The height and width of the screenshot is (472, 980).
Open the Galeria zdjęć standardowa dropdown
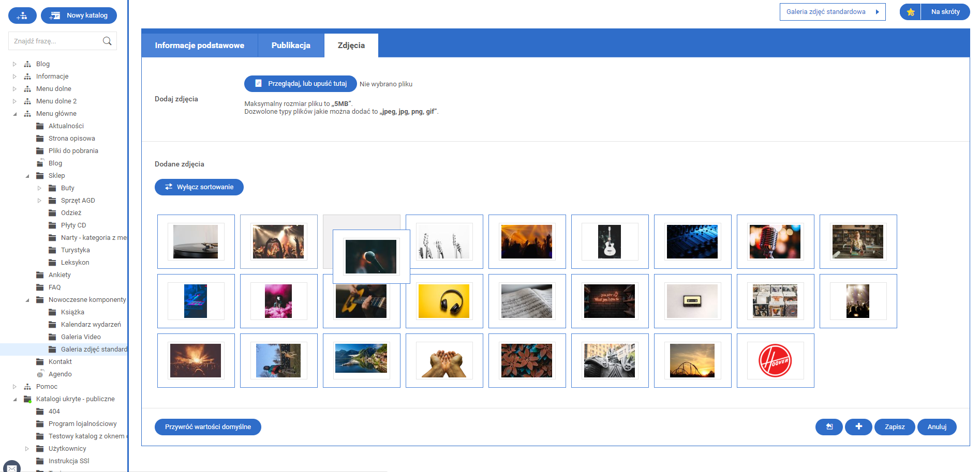[x=832, y=12]
